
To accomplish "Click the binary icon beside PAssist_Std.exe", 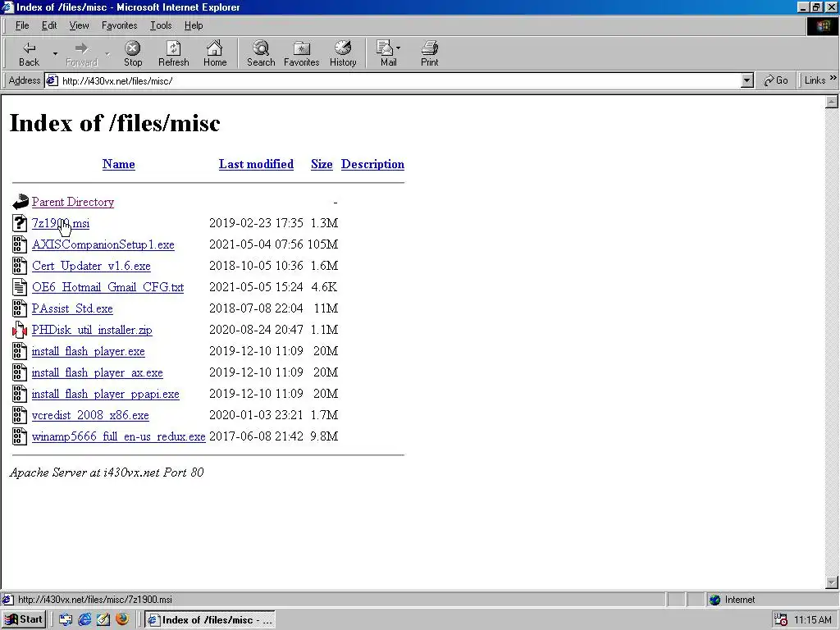I will tap(20, 308).
